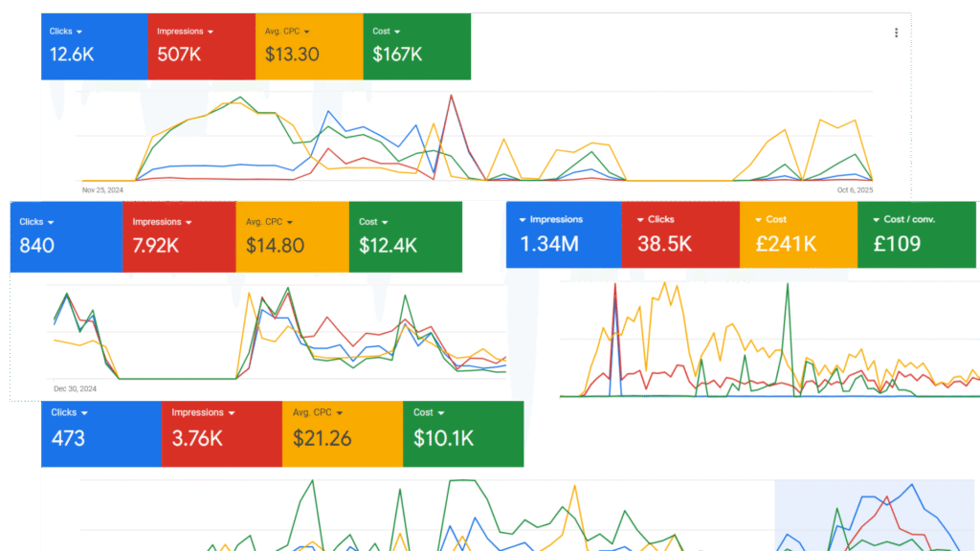Click the Nov 25, 2024 start date label
This screenshot has width=980, height=551.
(x=102, y=189)
